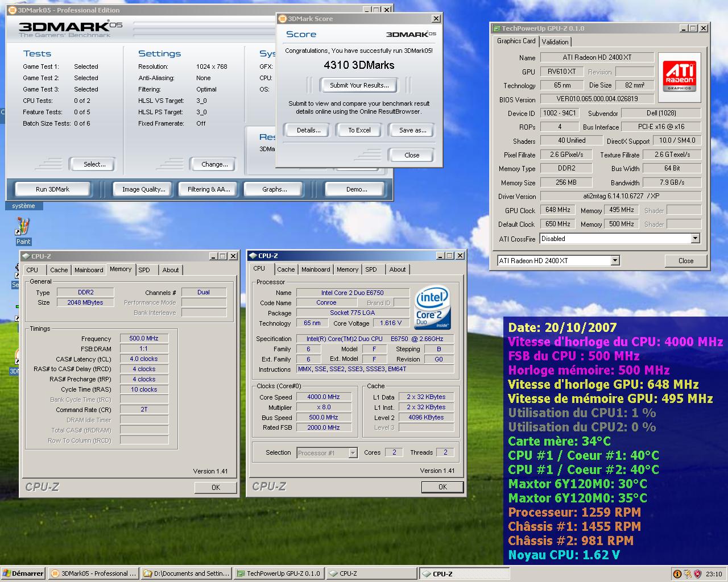Open D:\Documents and Settings taskbar item
The height and width of the screenshot is (582, 728).
click(x=186, y=573)
